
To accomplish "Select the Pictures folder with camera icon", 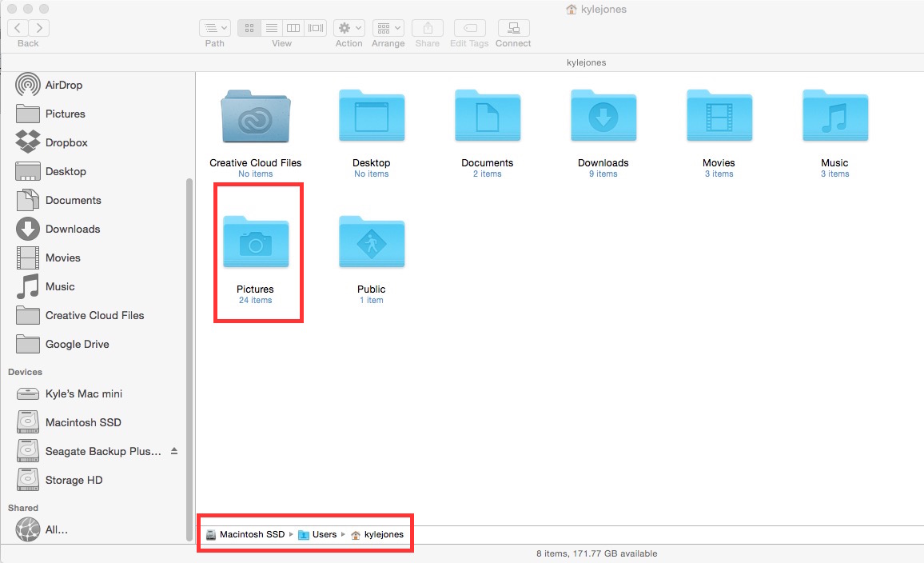I will click(x=256, y=243).
